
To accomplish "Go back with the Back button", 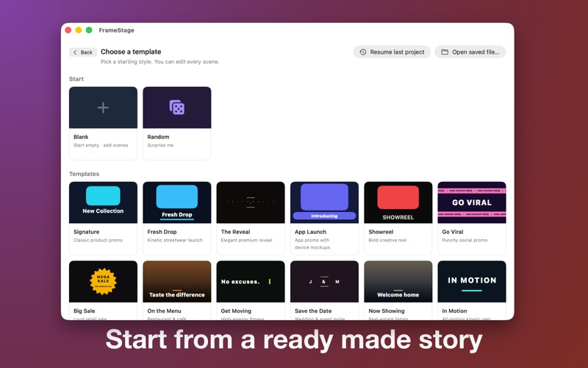I will click(x=83, y=52).
